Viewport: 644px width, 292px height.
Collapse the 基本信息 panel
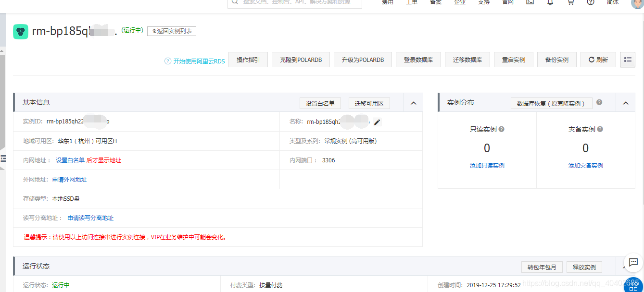click(413, 103)
